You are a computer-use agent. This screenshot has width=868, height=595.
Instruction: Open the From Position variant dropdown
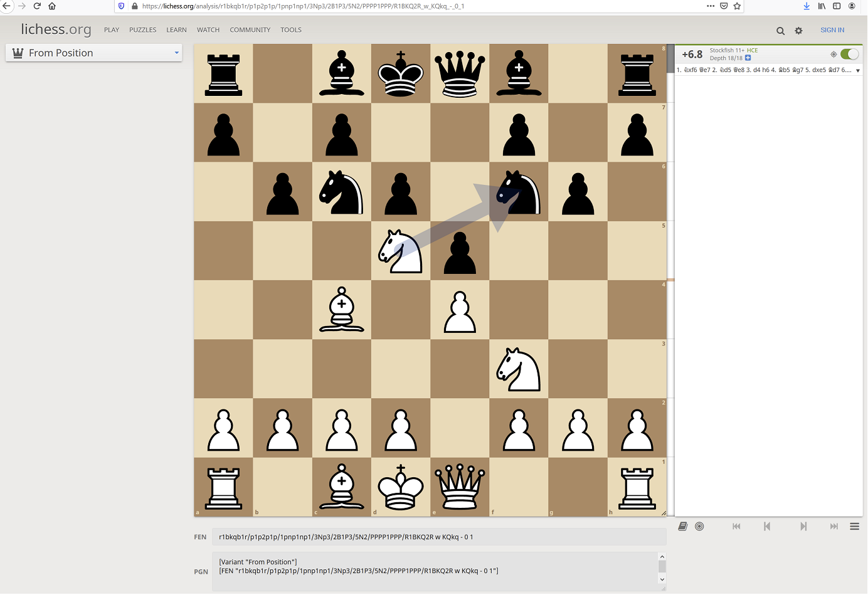pos(94,53)
